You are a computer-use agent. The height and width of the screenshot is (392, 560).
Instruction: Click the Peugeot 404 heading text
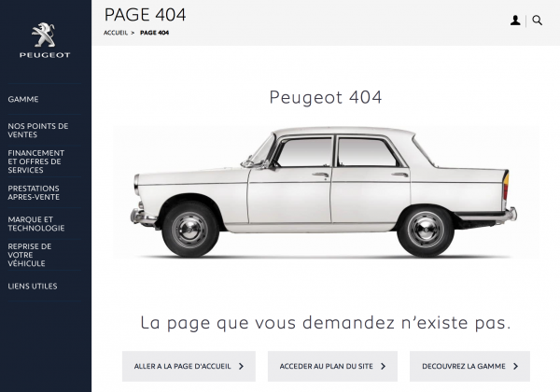pos(326,97)
